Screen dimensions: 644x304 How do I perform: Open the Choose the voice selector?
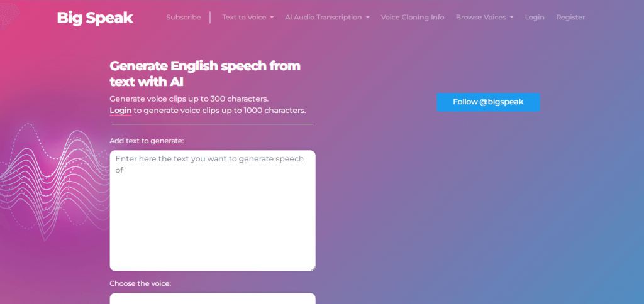click(213, 298)
